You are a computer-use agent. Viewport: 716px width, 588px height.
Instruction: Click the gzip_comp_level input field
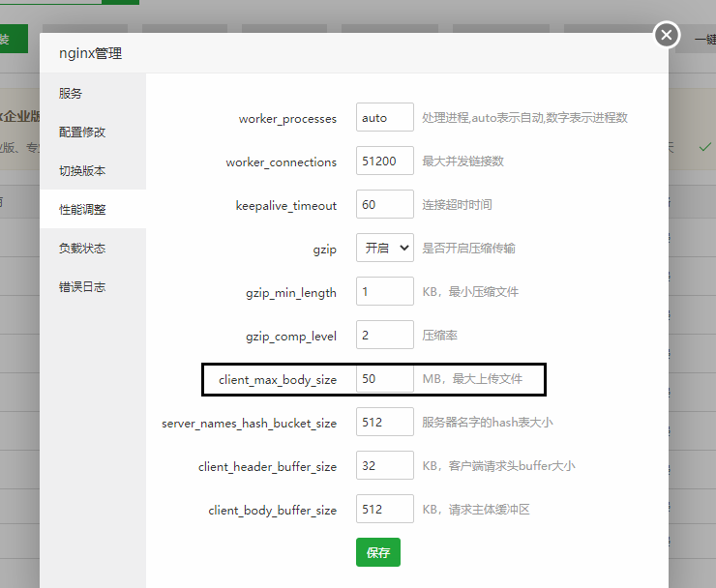click(x=384, y=336)
